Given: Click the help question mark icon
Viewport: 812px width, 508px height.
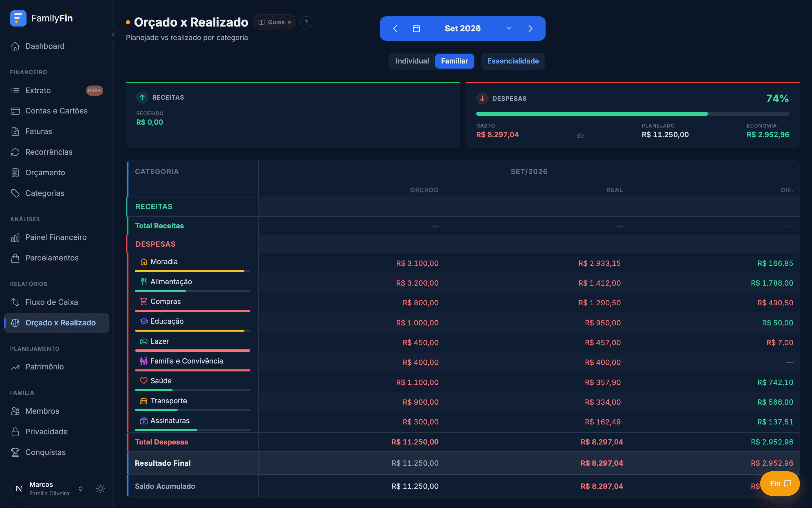Looking at the screenshot, I should [x=306, y=22].
